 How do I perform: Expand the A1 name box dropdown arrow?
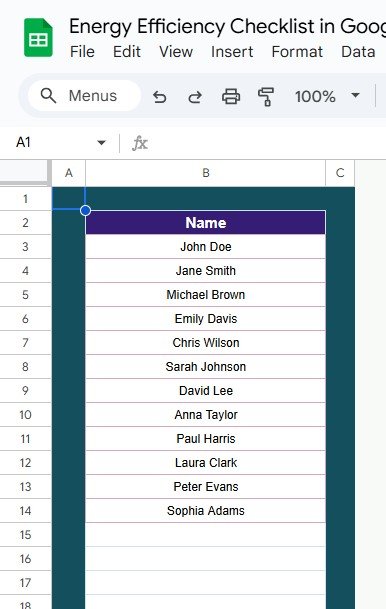[101, 143]
